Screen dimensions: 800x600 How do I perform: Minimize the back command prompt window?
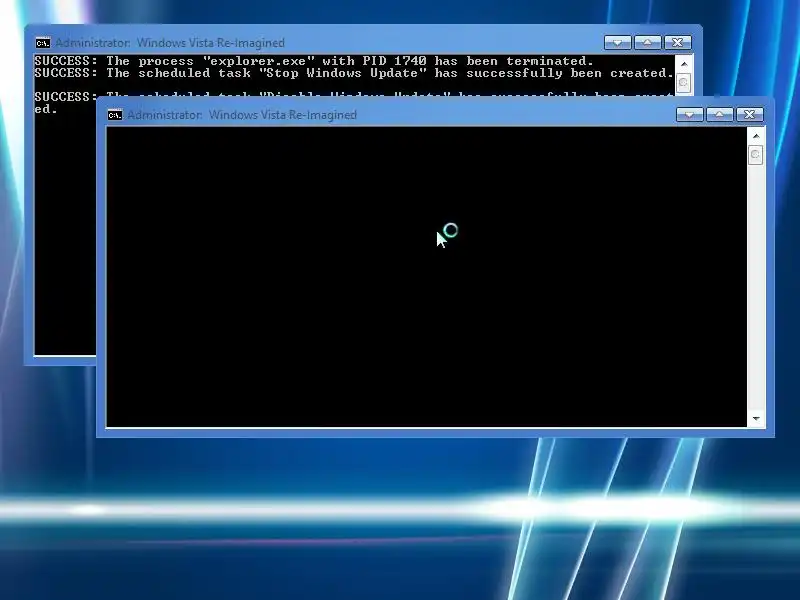coord(617,42)
